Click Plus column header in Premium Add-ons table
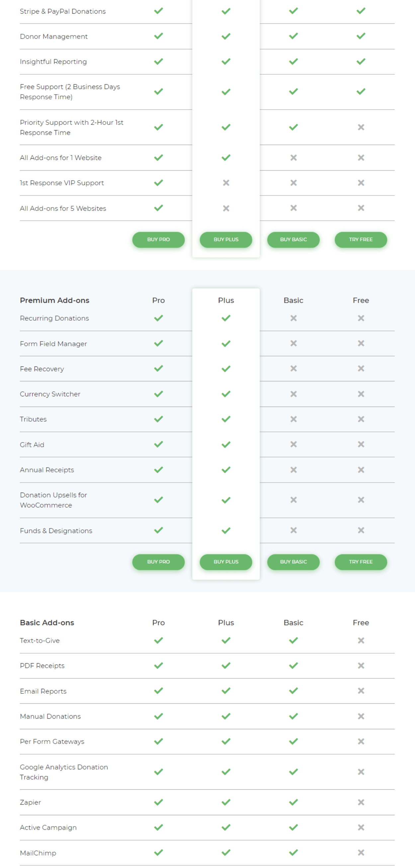This screenshot has height=868, width=415. (226, 300)
